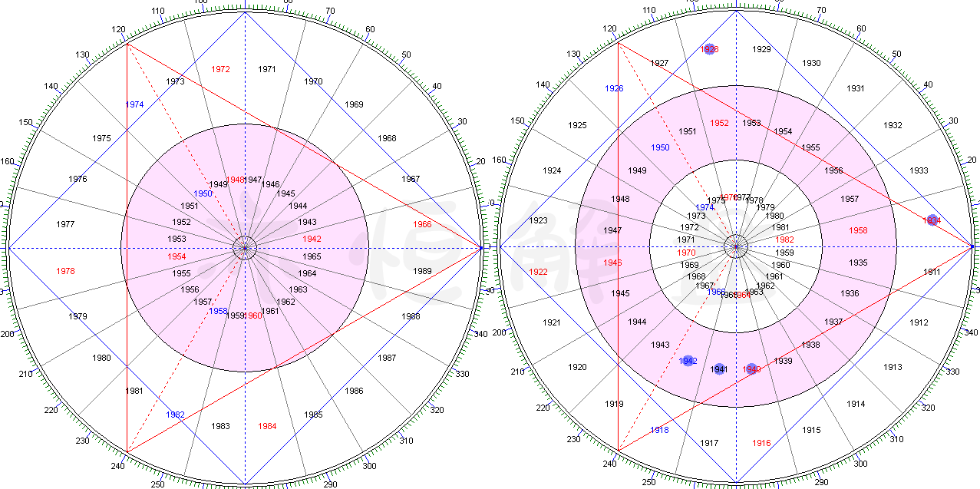Click the year label 1921
This screenshot has height=489, width=980.
pyautogui.click(x=552, y=322)
